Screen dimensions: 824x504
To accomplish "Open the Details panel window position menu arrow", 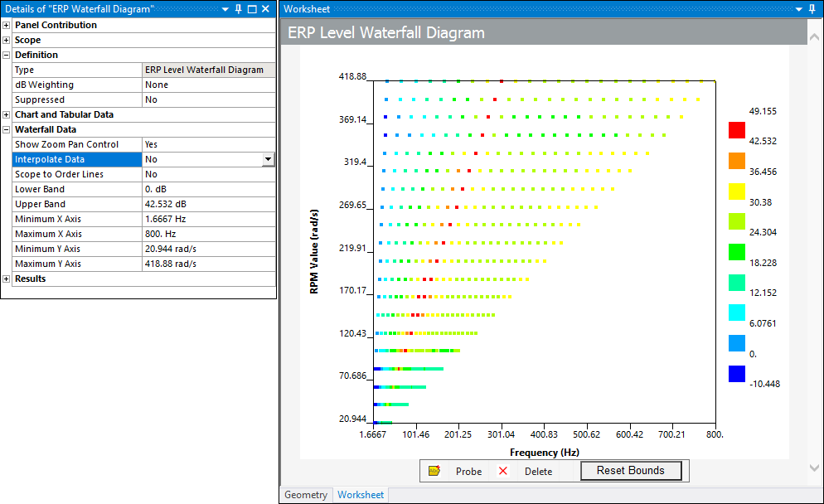I will tap(225, 8).
